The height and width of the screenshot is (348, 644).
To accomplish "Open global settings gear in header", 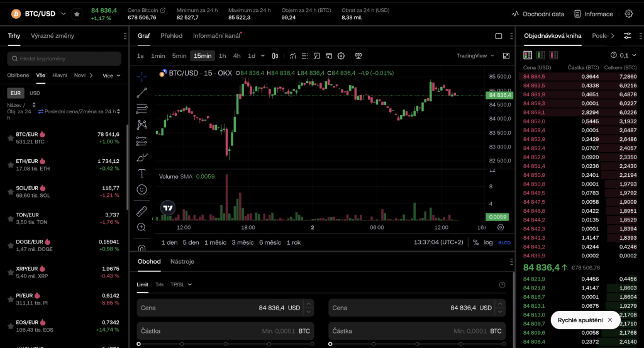I will click(x=629, y=14).
